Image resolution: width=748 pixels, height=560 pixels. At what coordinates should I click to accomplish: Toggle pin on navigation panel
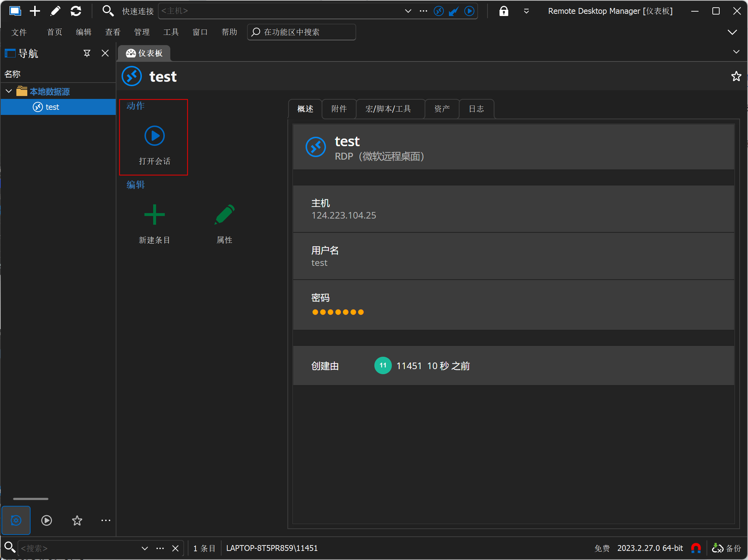(x=87, y=53)
